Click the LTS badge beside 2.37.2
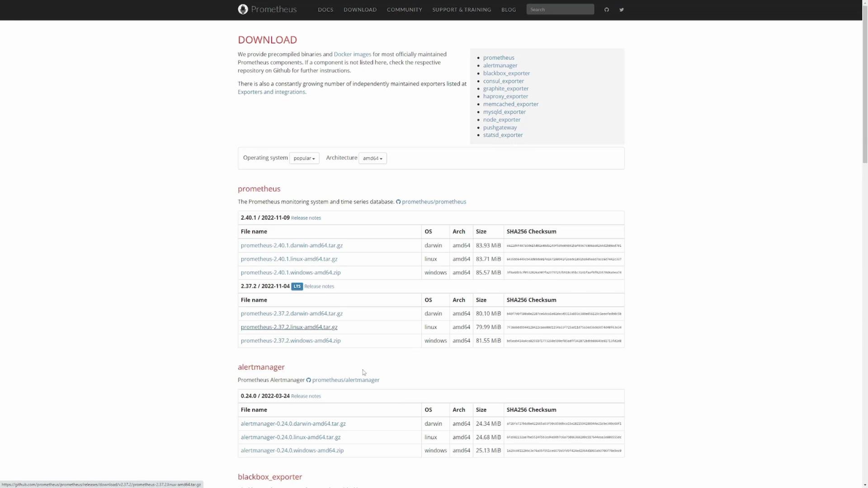The width and height of the screenshot is (868, 488). point(297,286)
